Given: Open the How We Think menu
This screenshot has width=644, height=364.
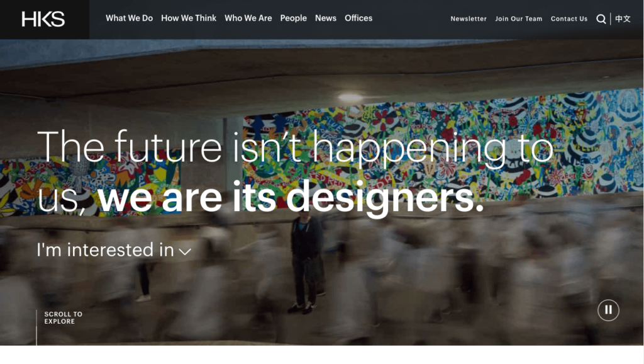Looking at the screenshot, I should 189,18.
